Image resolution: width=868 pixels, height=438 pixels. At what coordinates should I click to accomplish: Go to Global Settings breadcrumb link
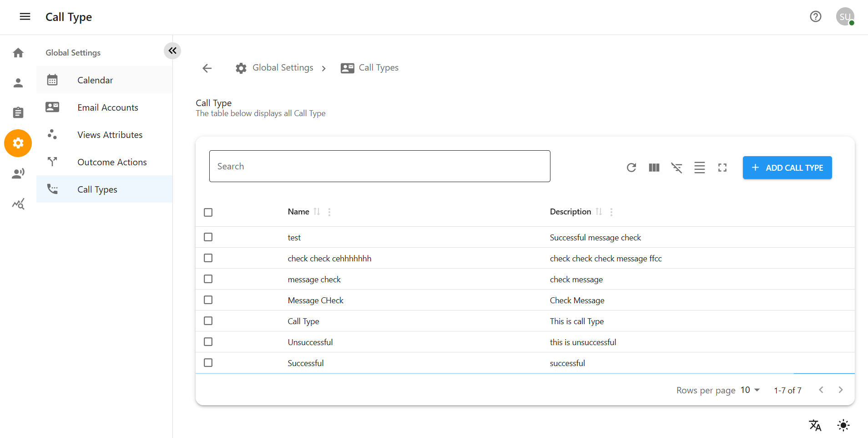point(283,68)
